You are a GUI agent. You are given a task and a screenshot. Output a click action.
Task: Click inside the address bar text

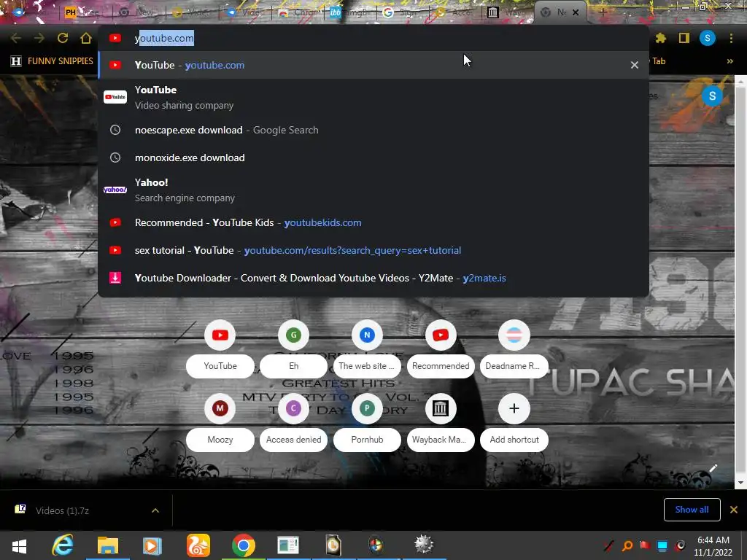(x=164, y=38)
